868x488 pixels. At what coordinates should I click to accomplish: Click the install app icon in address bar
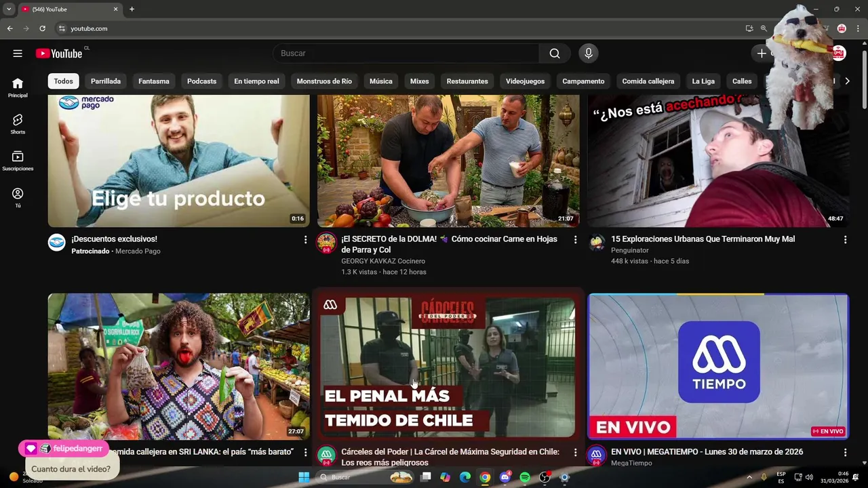pyautogui.click(x=749, y=28)
